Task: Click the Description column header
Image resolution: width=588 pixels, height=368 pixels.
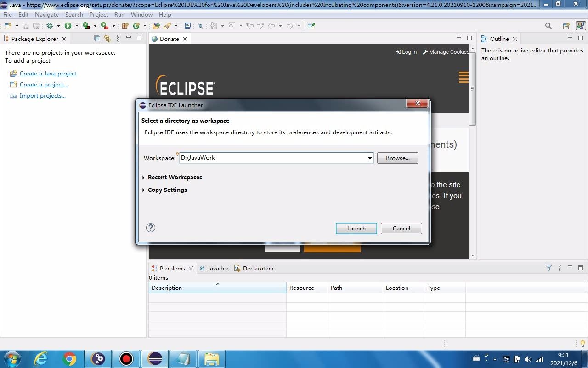Action: (217, 288)
